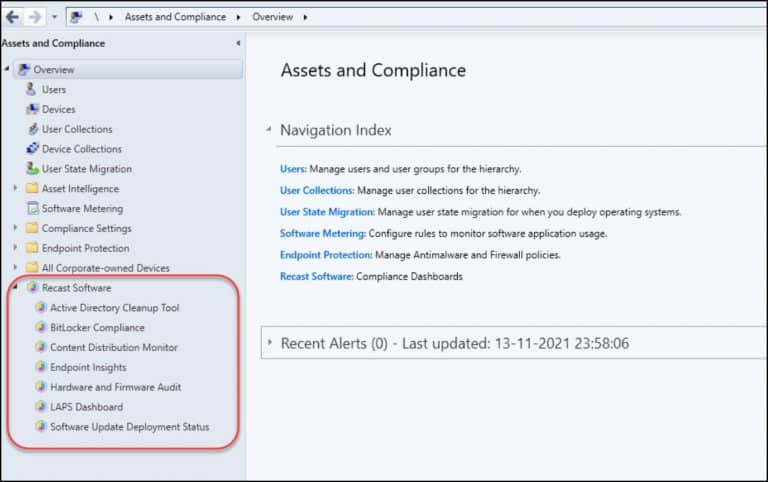The height and width of the screenshot is (482, 768).
Task: Click the User Collections icon
Action: (33, 129)
